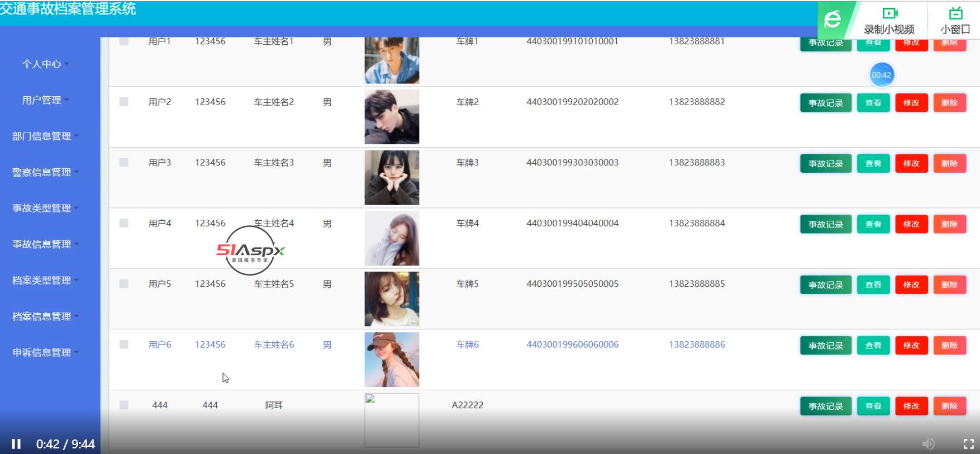This screenshot has width=980, height=454.
Task: Enter fullscreen mode for the video
Action: point(968,444)
